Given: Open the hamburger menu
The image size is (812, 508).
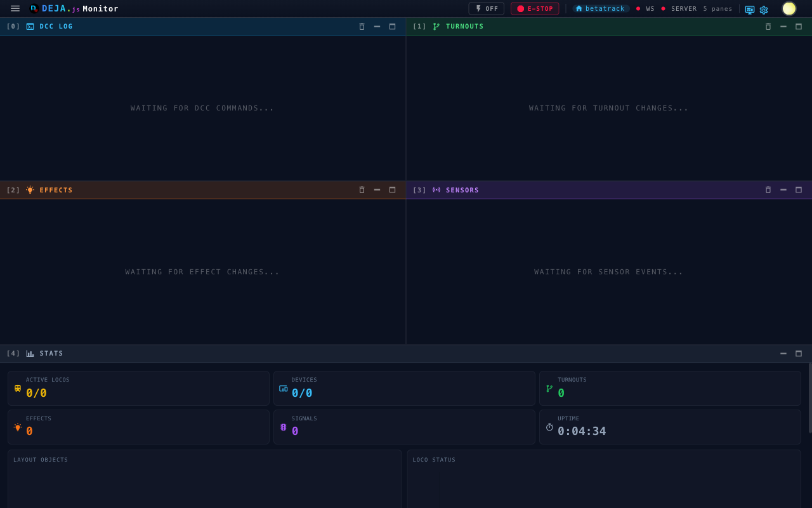Looking at the screenshot, I should click(x=15, y=8).
